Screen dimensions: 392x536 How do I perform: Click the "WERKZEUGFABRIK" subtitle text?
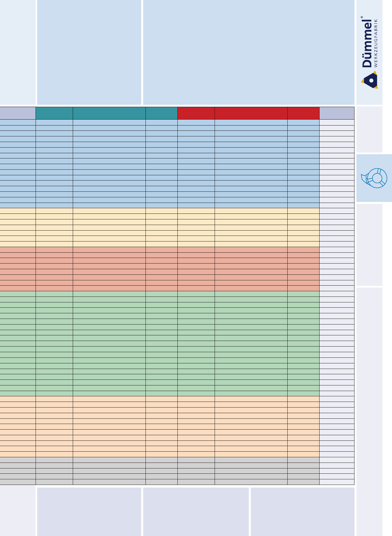point(376,43)
